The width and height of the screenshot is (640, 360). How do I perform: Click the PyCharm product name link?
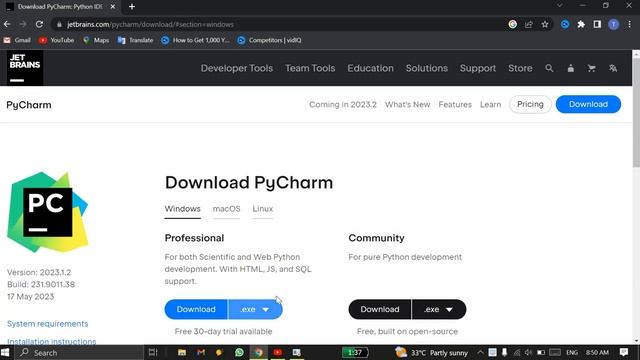(x=29, y=105)
